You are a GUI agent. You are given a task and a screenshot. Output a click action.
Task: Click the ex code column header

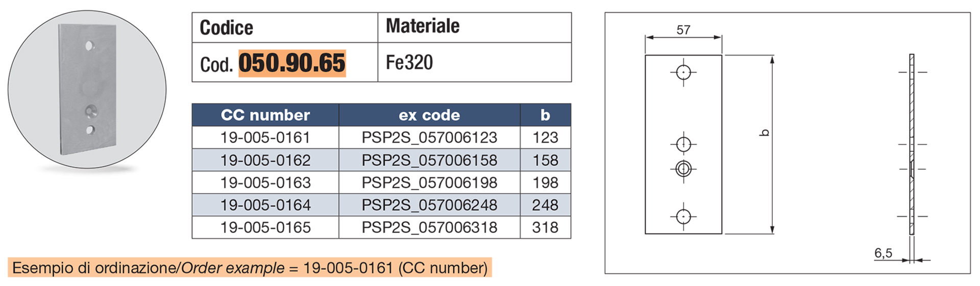[x=429, y=115]
